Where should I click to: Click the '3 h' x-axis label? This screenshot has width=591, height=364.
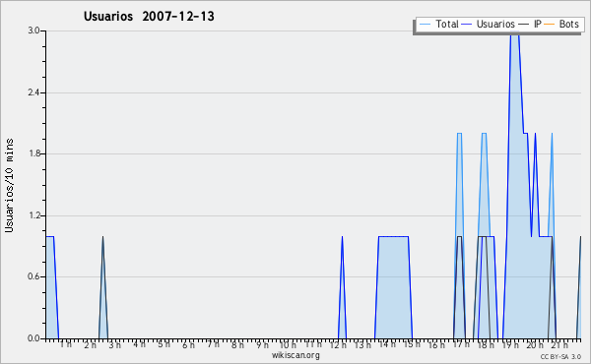coord(114,344)
